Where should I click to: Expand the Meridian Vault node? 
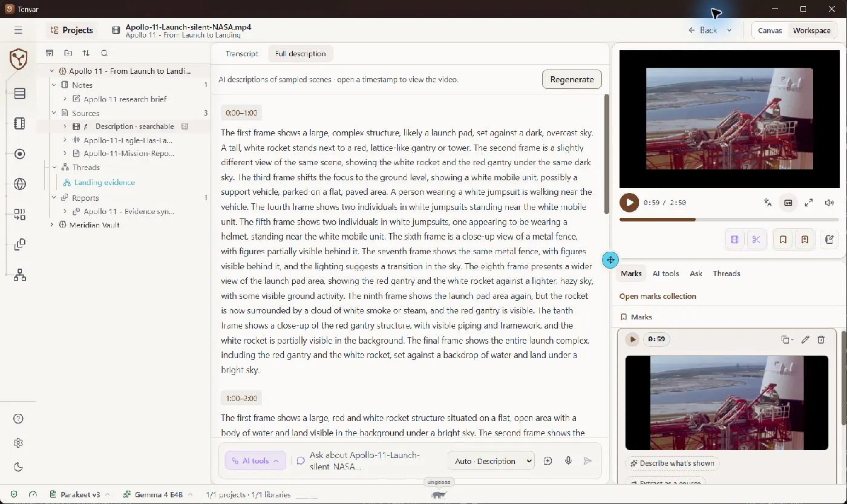(x=53, y=225)
